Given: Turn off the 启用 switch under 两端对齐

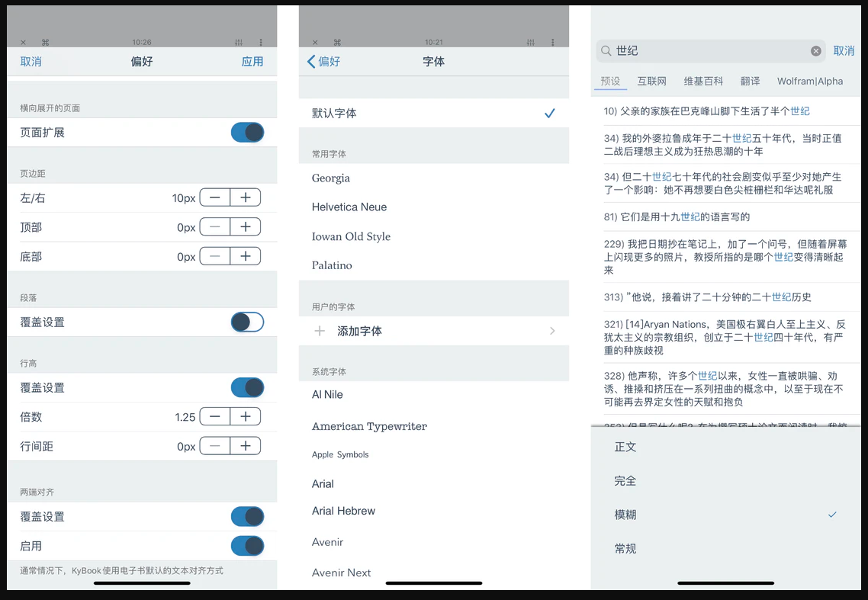Looking at the screenshot, I should [x=246, y=546].
